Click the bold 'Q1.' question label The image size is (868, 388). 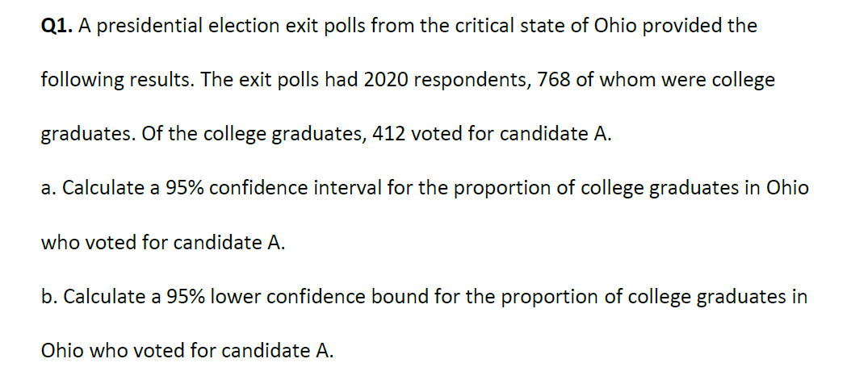(57, 27)
